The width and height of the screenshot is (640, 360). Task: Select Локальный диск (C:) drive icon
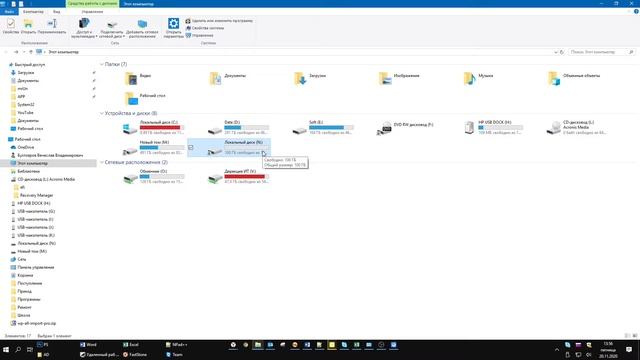coord(130,128)
